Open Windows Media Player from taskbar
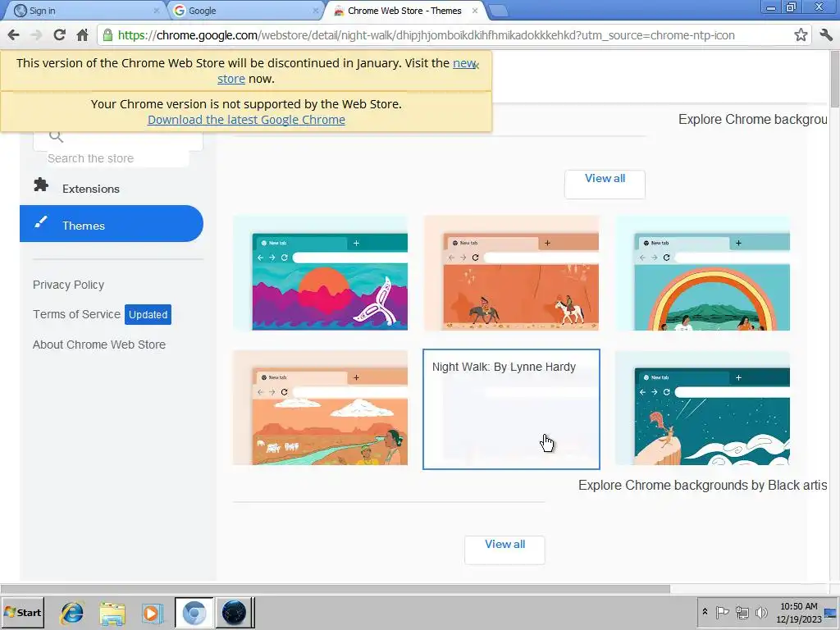This screenshot has height=630, width=840. click(x=152, y=613)
